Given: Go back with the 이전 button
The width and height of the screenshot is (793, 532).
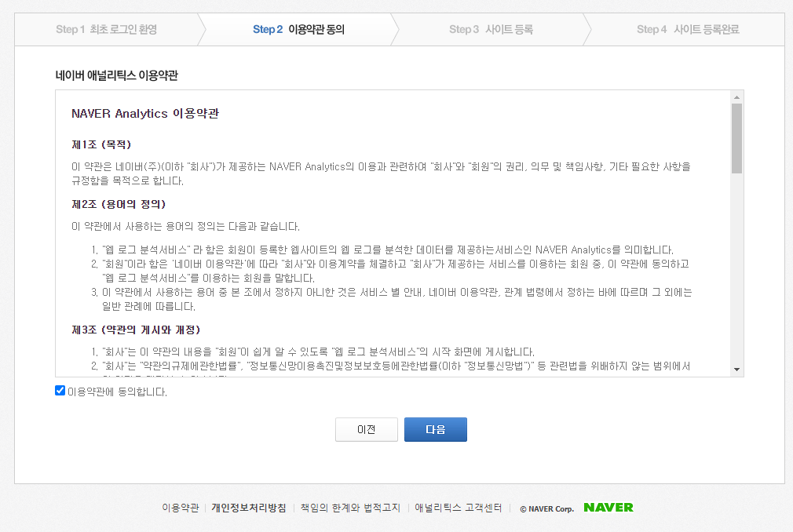Looking at the screenshot, I should click(366, 429).
